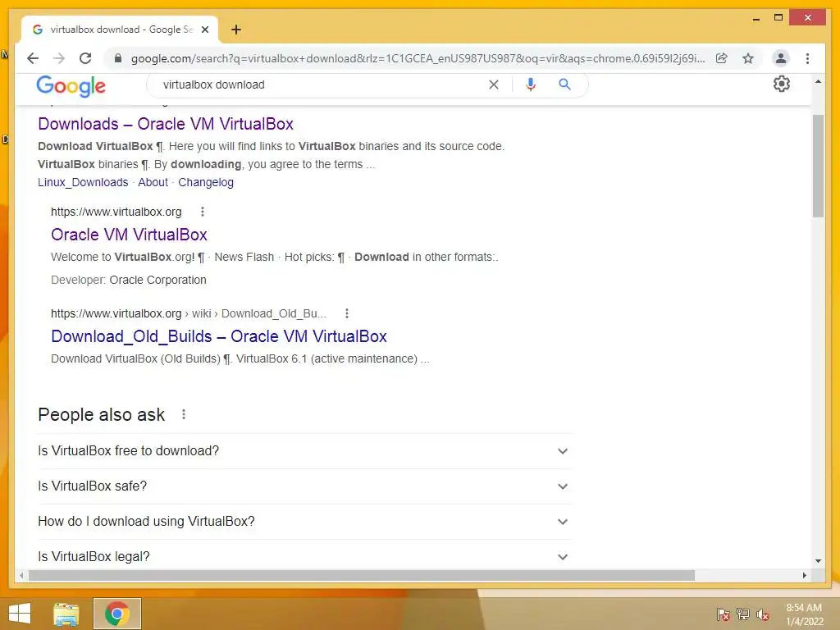Open the People also ask options dots

pyautogui.click(x=184, y=414)
